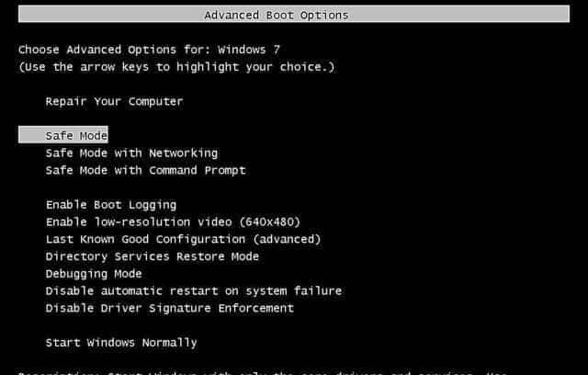Disable automatic restart on system failure
The height and width of the screenshot is (375, 588).
tap(193, 290)
